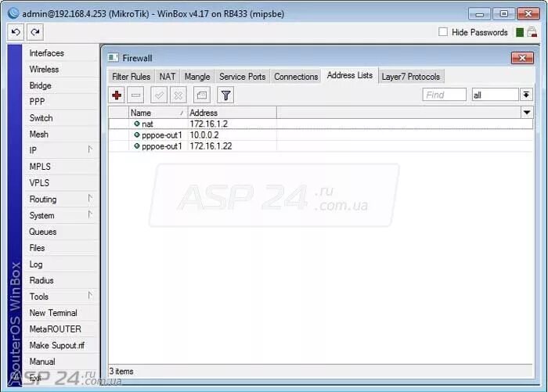Screen dimensions: 548x392
Task: Select the pppoe-out1 entry with 172.16.1.22
Action: 320,146
